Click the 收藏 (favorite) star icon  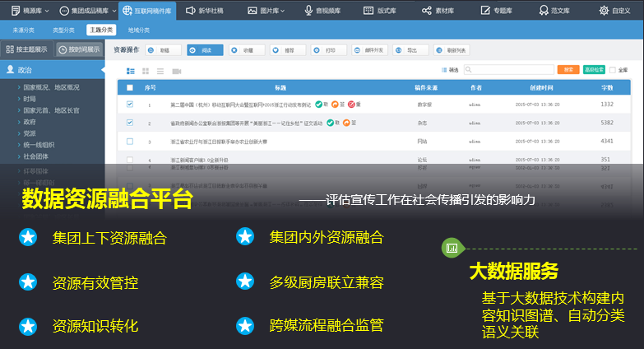point(235,49)
